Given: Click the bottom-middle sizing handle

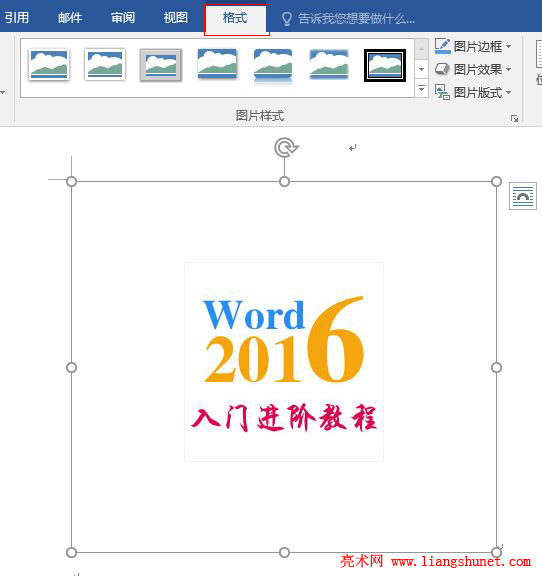Looking at the screenshot, I should [x=284, y=552].
